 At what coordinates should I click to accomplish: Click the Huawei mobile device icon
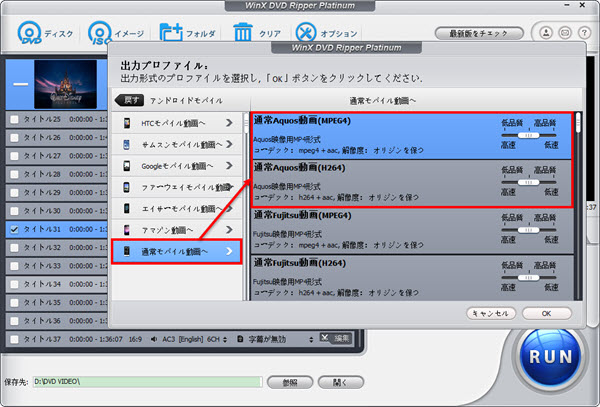(127, 187)
